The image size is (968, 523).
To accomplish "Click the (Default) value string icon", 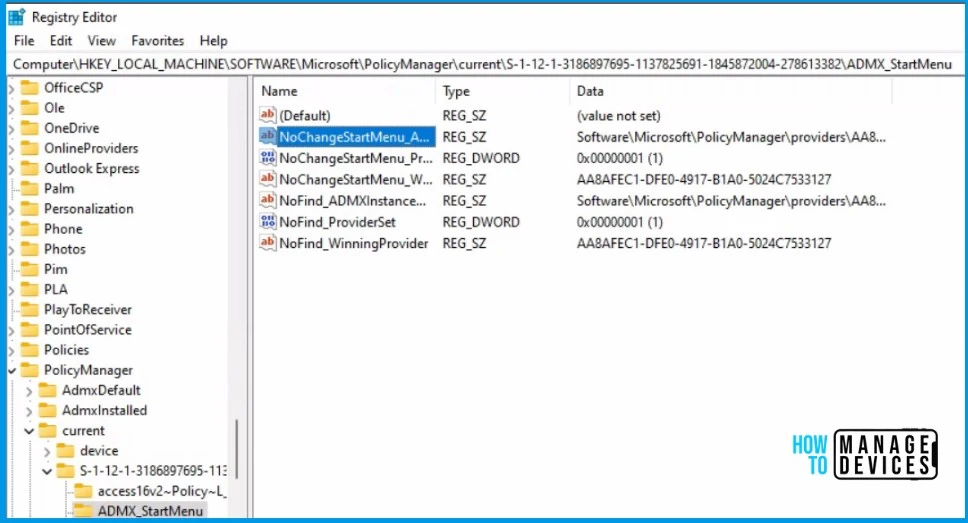I will (267, 115).
